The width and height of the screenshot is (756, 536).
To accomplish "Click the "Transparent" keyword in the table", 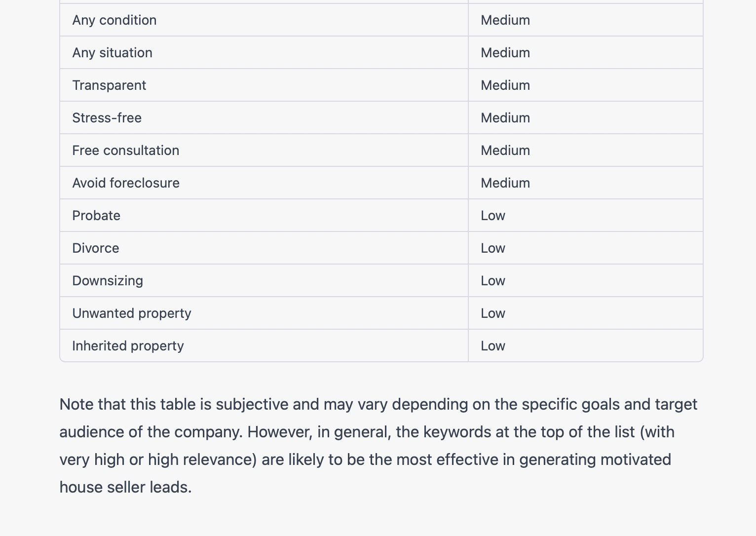I will click(109, 85).
